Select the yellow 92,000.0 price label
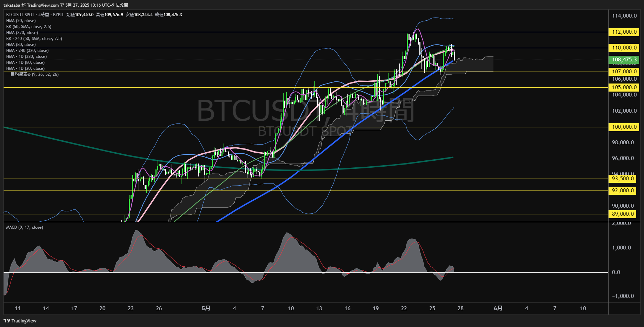Image resolution: width=644 pixels, height=327 pixels. tap(623, 191)
